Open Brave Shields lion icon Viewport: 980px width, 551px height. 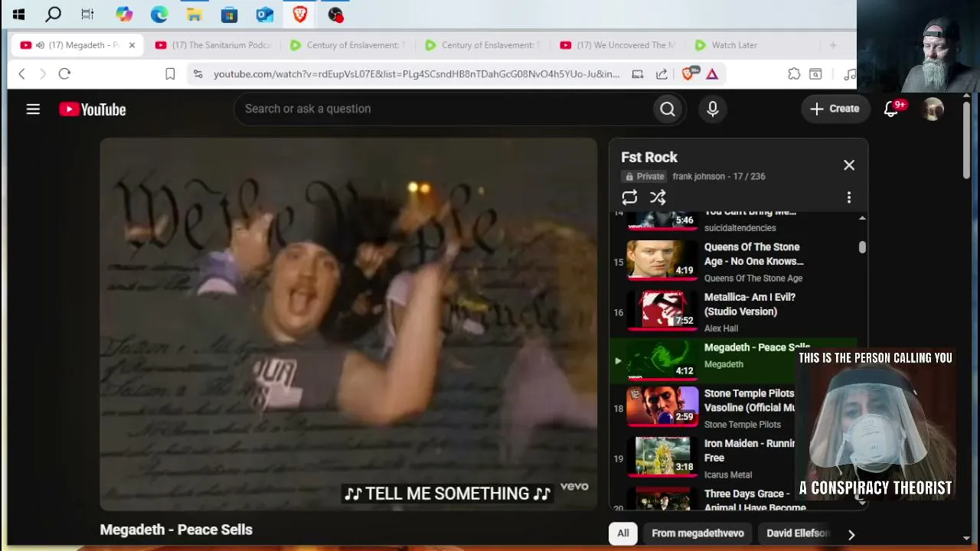point(689,73)
